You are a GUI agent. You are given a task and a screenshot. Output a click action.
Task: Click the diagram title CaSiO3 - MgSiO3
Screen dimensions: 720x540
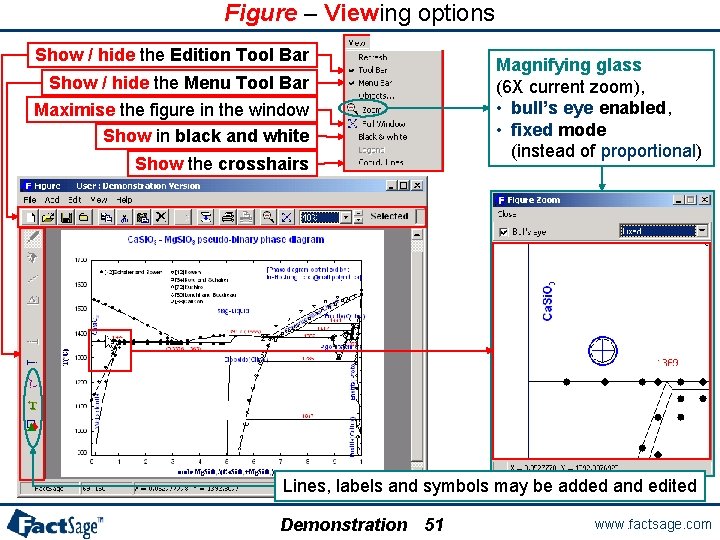[x=225, y=240]
